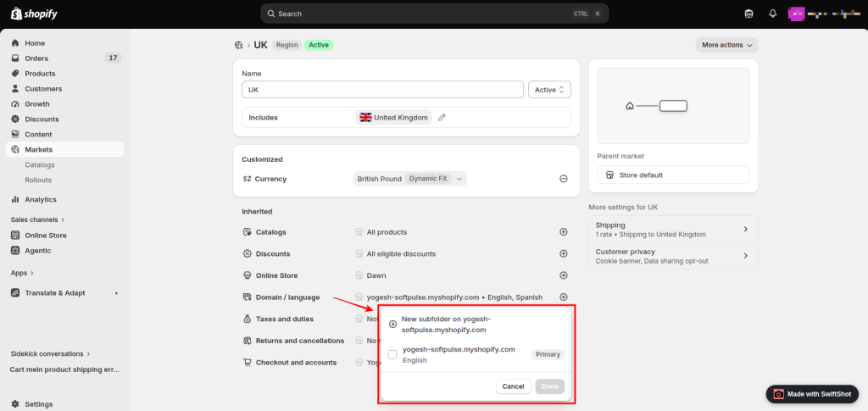Click the Translate & Adapt app icon
Image resolution: width=868 pixels, height=411 pixels.
15,292
